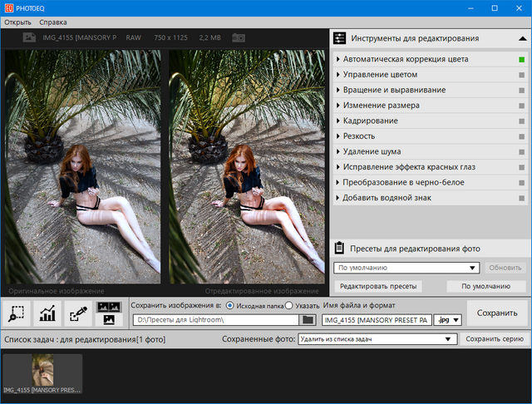The height and width of the screenshot is (404, 532).
Task: Open the .jpg format dropdown
Action: 450,320
